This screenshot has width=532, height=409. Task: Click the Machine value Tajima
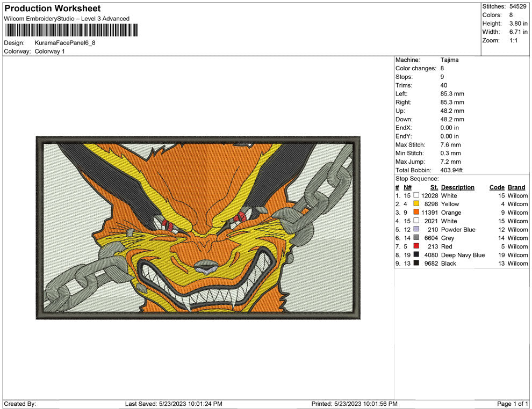[x=450, y=60]
